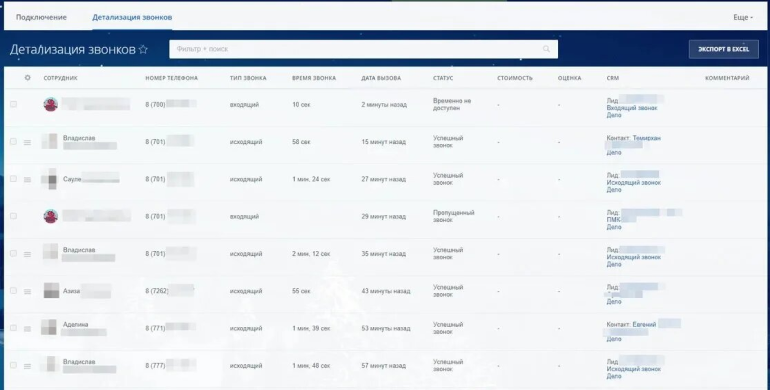770x390 pixels.
Task: Open row menu for Владислав 35 минут назад call
Action: click(x=28, y=254)
